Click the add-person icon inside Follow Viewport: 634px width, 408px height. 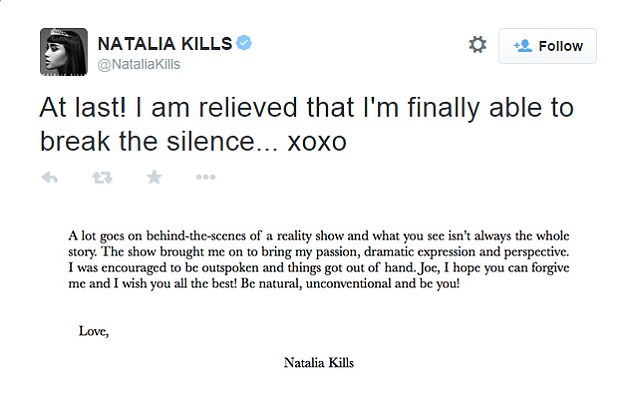(523, 46)
